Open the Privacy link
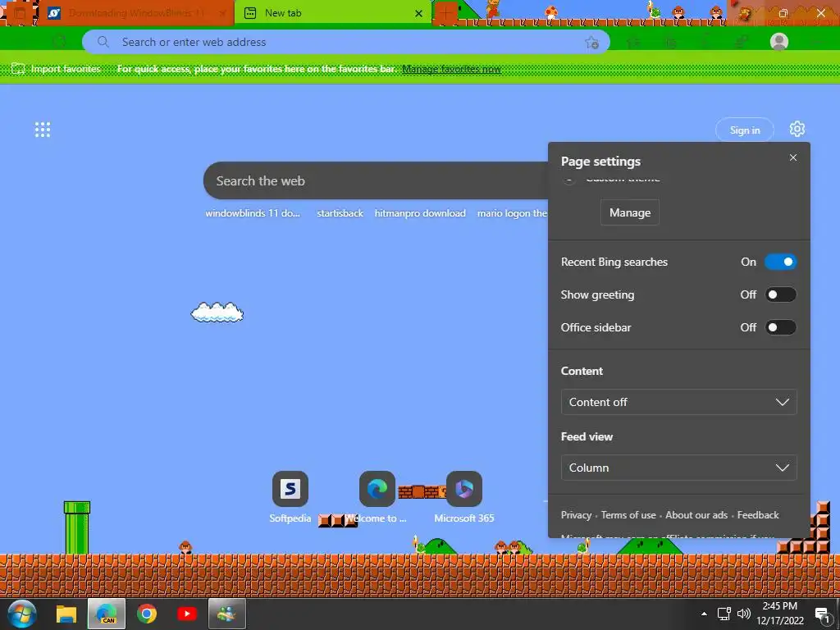The width and height of the screenshot is (840, 630). (576, 515)
